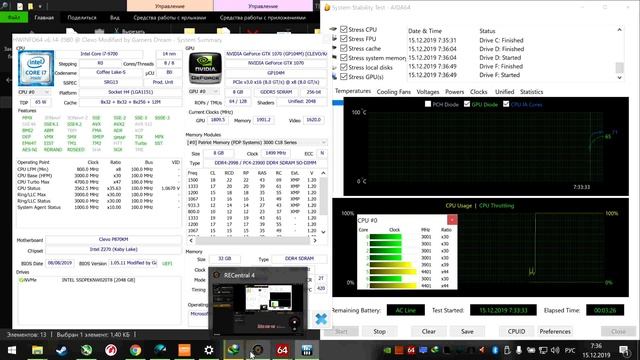
Task: Click the Save button in AIDA64
Action: click(467, 331)
